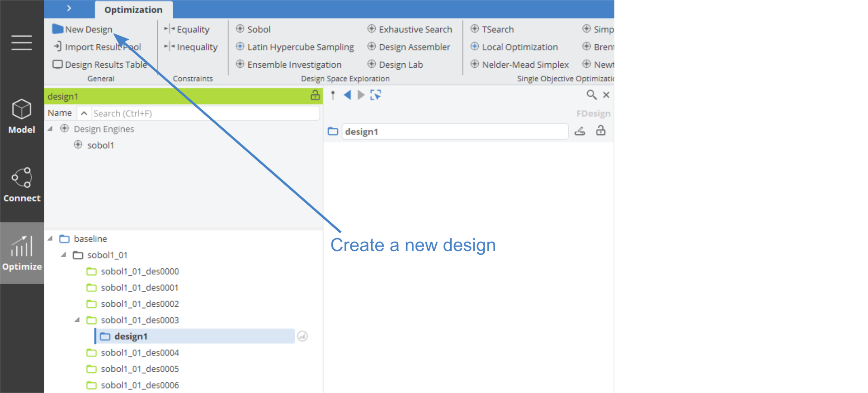
Task: Select sobol1_01_des0000
Action: point(140,271)
